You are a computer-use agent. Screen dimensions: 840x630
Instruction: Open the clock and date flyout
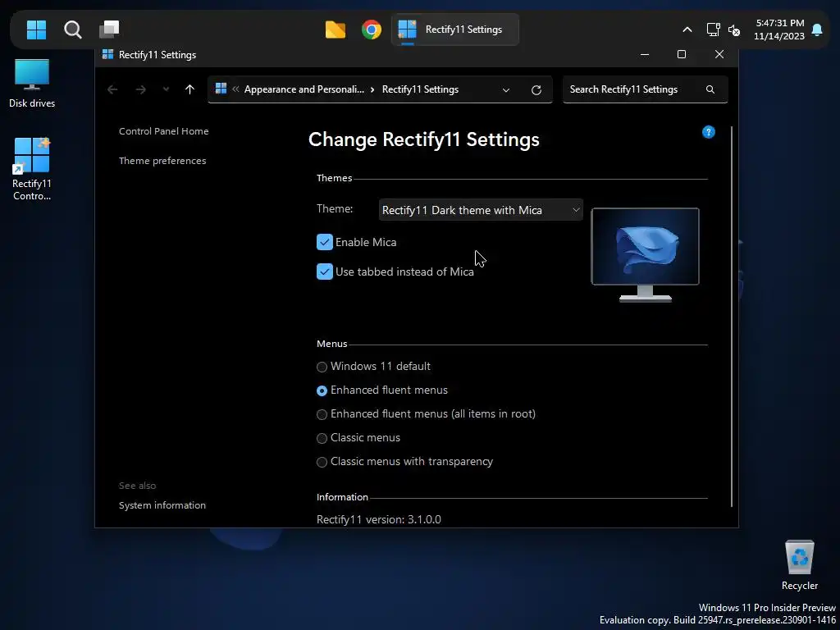point(779,30)
